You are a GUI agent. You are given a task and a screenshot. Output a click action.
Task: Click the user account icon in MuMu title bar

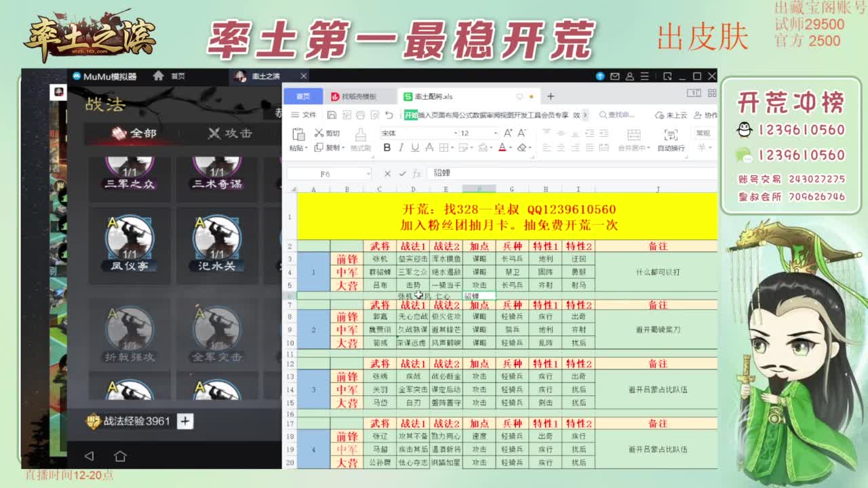[x=629, y=77]
